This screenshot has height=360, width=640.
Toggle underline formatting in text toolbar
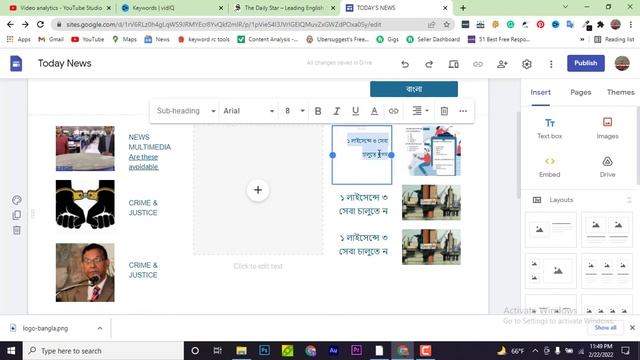pyautogui.click(x=356, y=111)
